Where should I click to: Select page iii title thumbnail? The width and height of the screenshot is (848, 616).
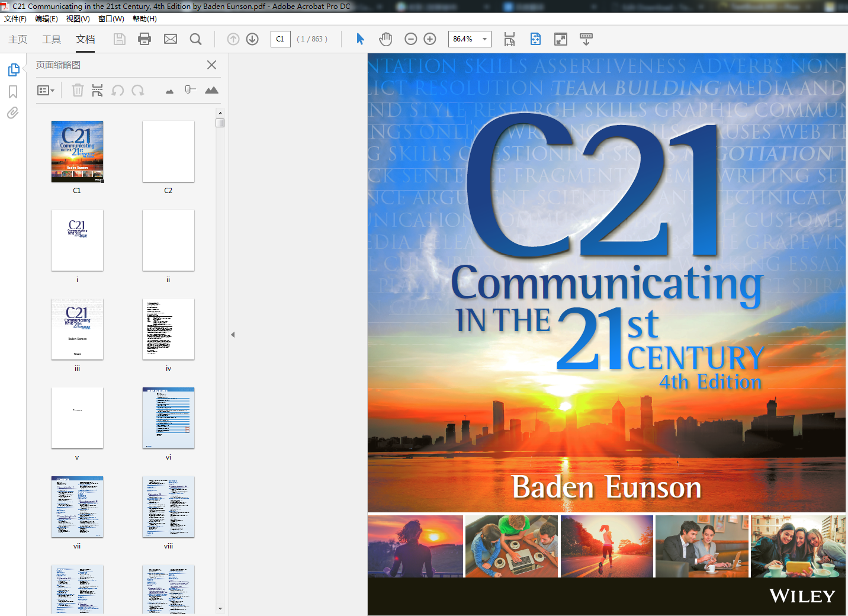pyautogui.click(x=78, y=329)
